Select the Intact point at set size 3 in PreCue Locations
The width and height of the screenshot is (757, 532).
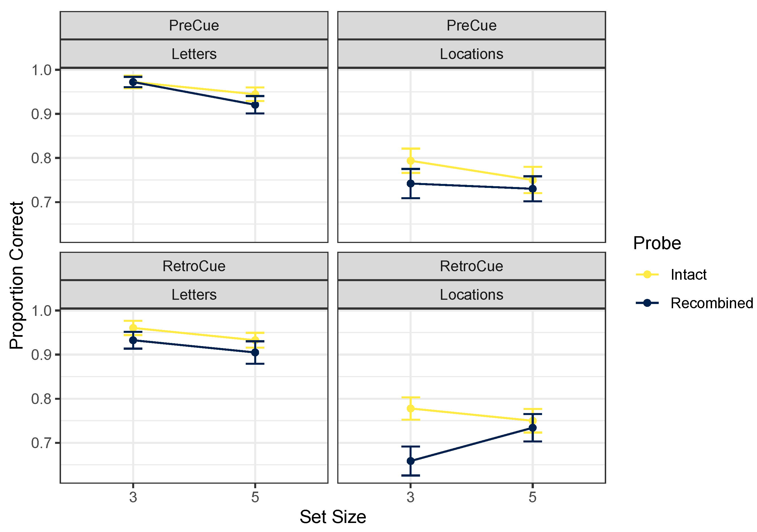[x=410, y=161]
